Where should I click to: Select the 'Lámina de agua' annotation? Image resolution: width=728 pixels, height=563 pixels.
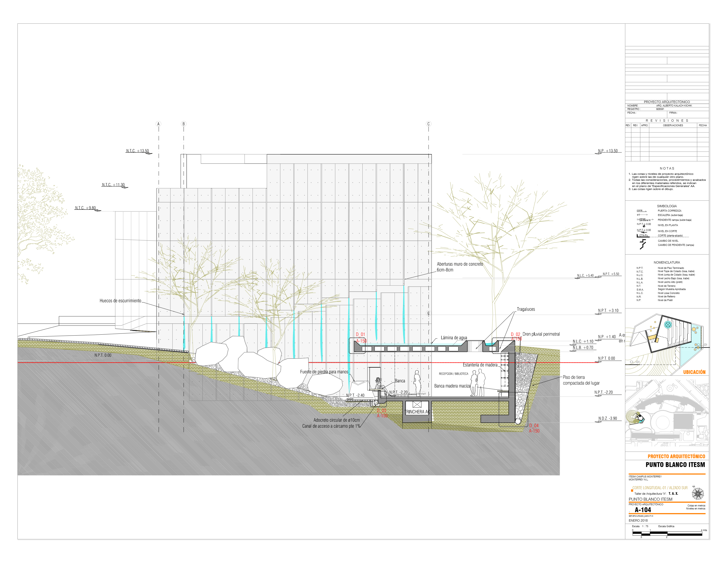point(454,338)
